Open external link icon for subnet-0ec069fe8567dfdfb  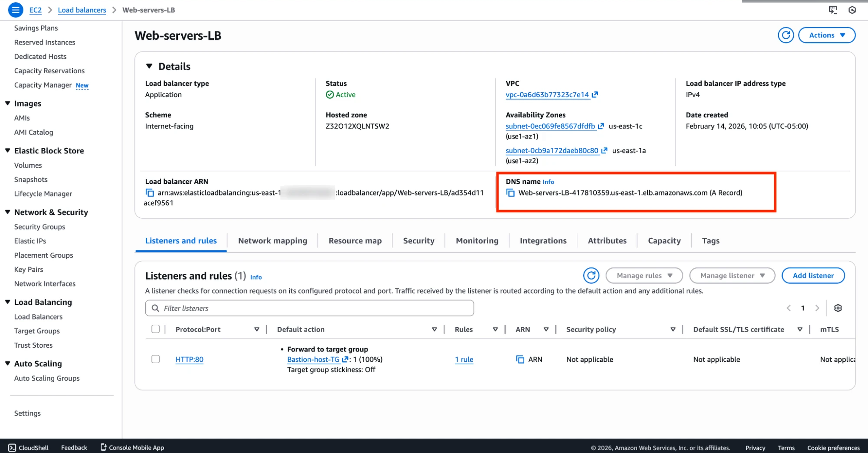point(601,126)
